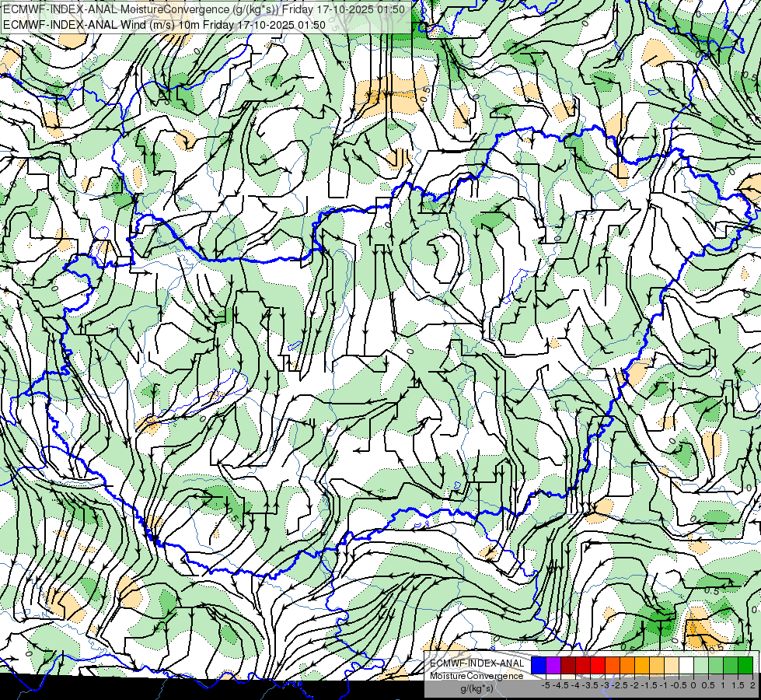Click the 0 legend tick label
The width and height of the screenshot is (761, 700).
point(693,685)
